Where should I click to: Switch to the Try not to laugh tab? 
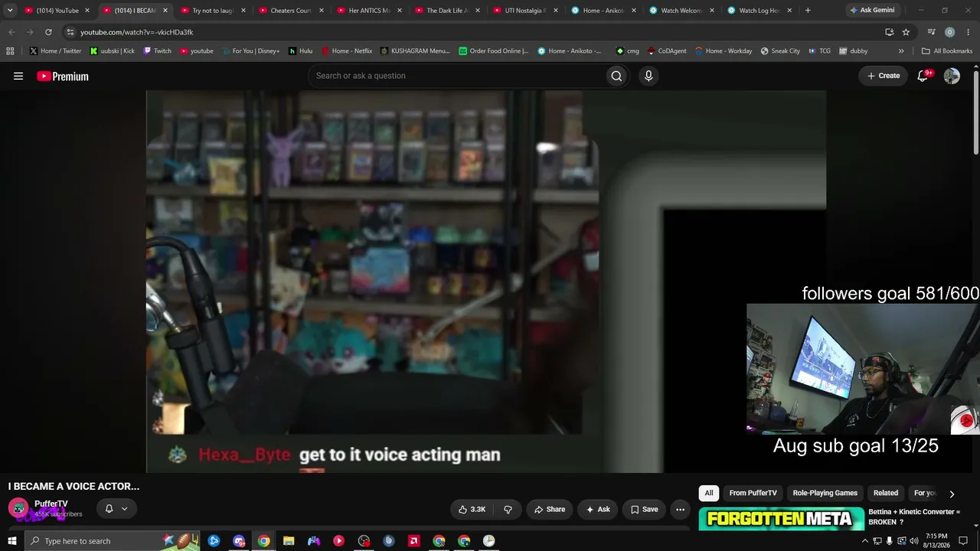tap(213, 11)
